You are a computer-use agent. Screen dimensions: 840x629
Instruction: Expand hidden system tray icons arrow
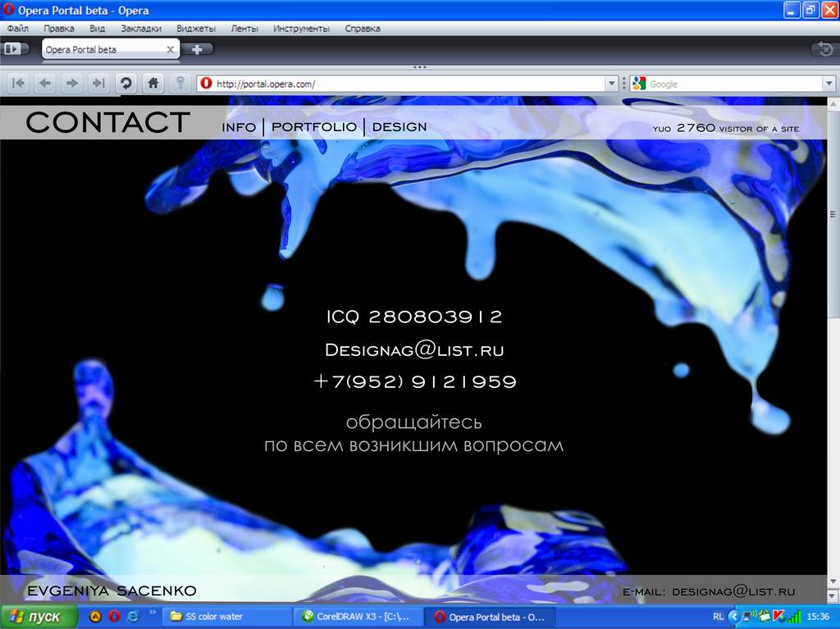click(733, 617)
